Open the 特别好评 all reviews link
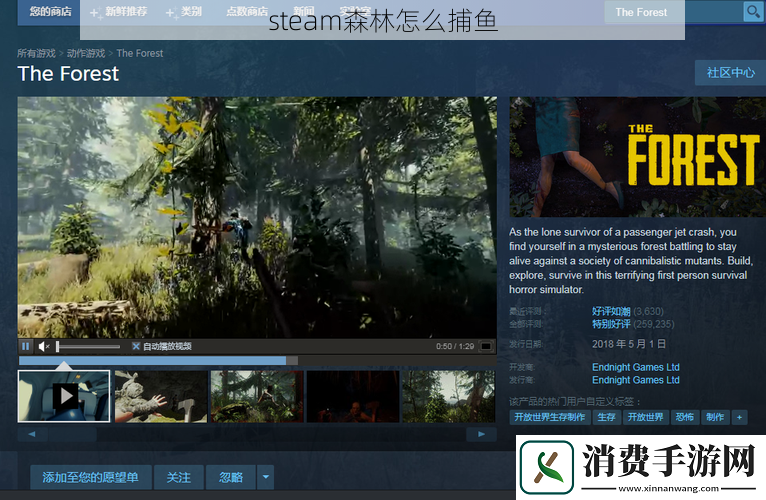This screenshot has height=500, width=766. [611, 324]
